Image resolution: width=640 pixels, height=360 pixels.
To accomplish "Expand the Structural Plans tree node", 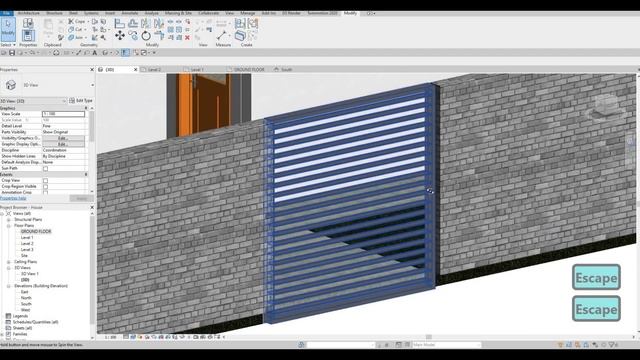I will 9,220.
